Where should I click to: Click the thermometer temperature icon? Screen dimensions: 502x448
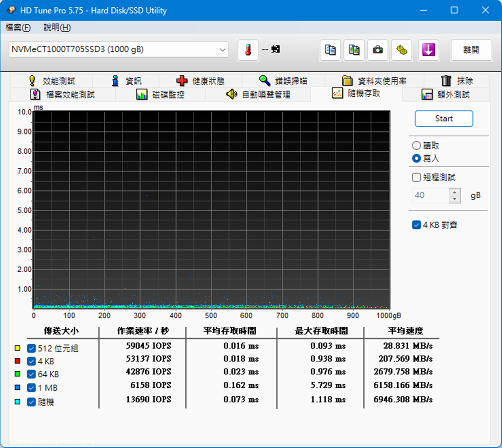(x=248, y=50)
